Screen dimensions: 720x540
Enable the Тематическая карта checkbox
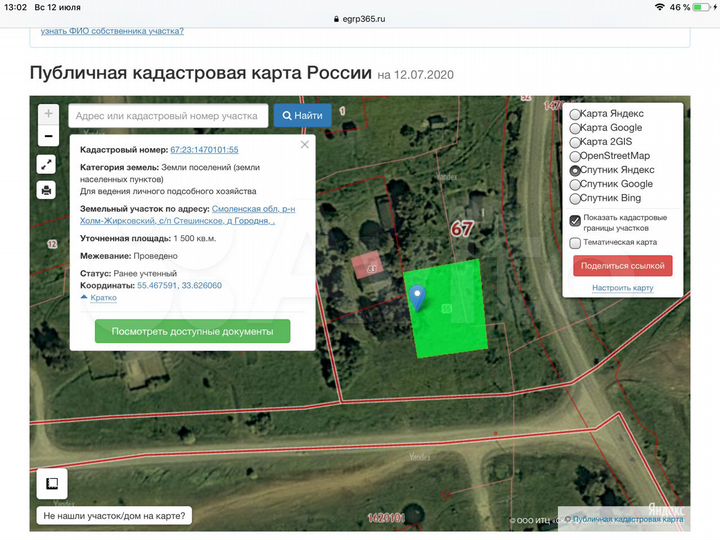click(575, 242)
